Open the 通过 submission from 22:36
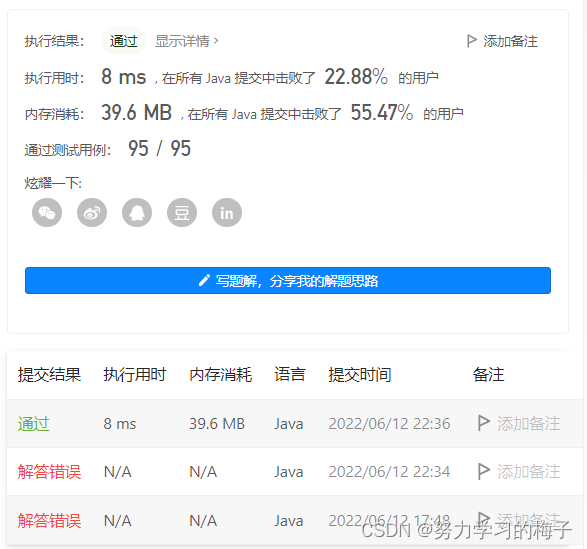Viewport: 587px width, 549px height. (x=33, y=424)
